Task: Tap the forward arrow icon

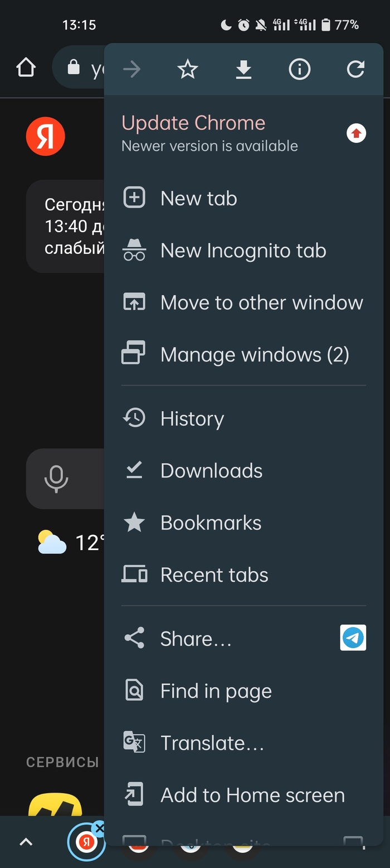Action: pyautogui.click(x=132, y=70)
